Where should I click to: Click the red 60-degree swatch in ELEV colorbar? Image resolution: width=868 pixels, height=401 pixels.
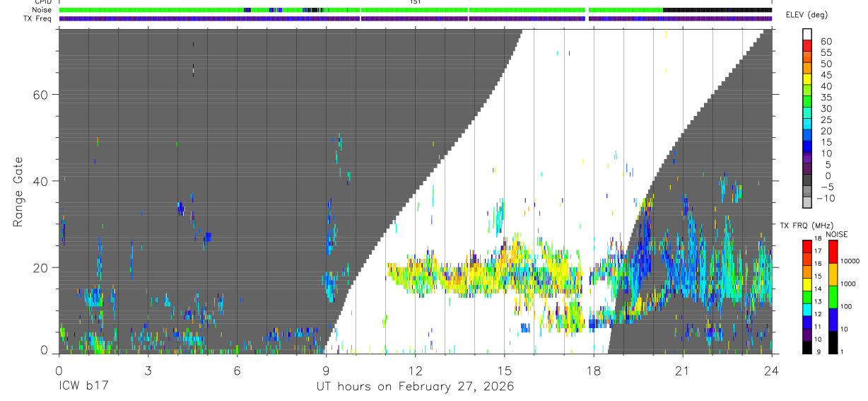(807, 47)
